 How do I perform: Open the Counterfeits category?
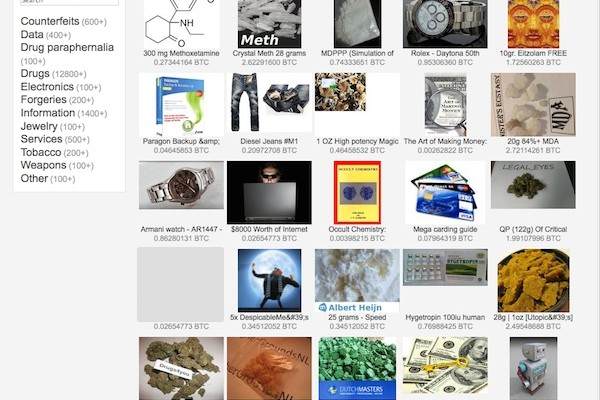click(x=50, y=21)
